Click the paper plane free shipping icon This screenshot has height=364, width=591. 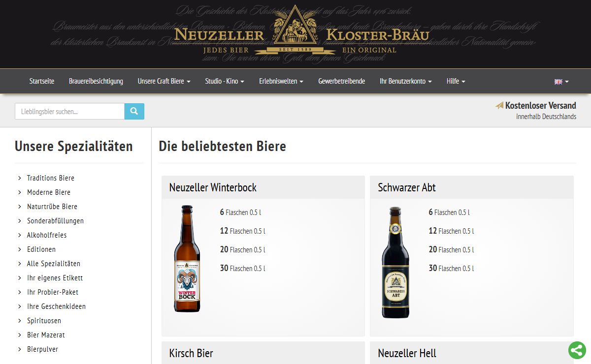pos(499,105)
